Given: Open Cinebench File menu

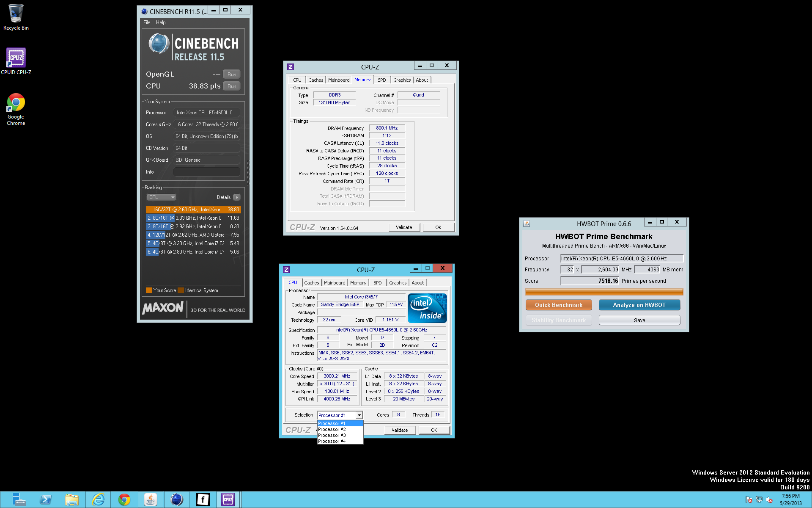Looking at the screenshot, I should click(147, 22).
